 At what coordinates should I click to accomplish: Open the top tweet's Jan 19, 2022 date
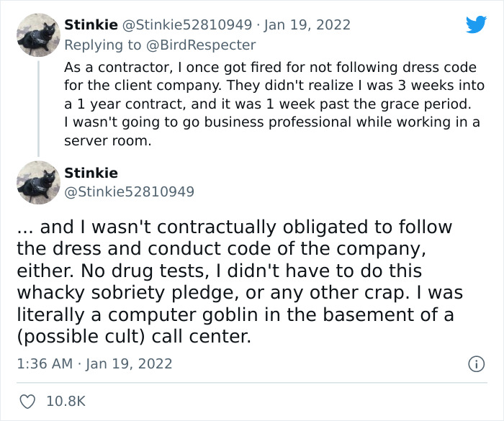pyautogui.click(x=310, y=25)
